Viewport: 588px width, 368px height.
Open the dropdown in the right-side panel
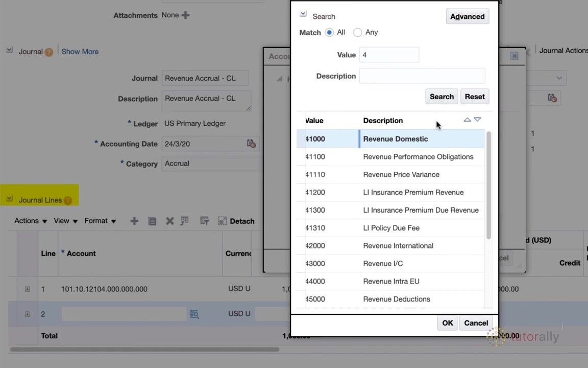559,78
